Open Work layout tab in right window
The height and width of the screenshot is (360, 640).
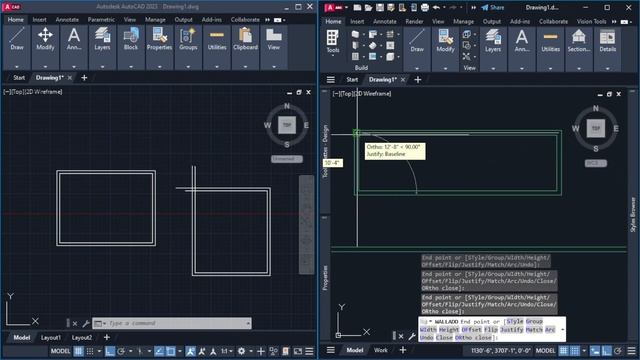[381, 350]
